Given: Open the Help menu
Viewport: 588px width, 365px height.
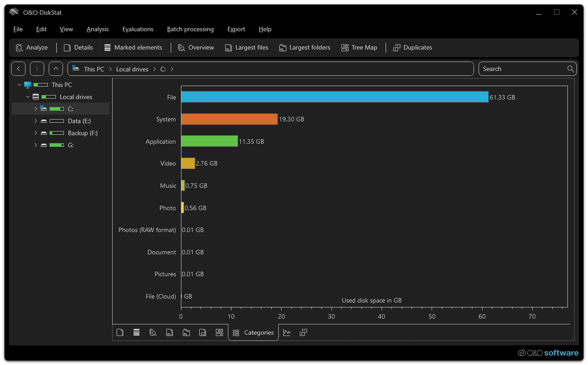Looking at the screenshot, I should pos(265,29).
